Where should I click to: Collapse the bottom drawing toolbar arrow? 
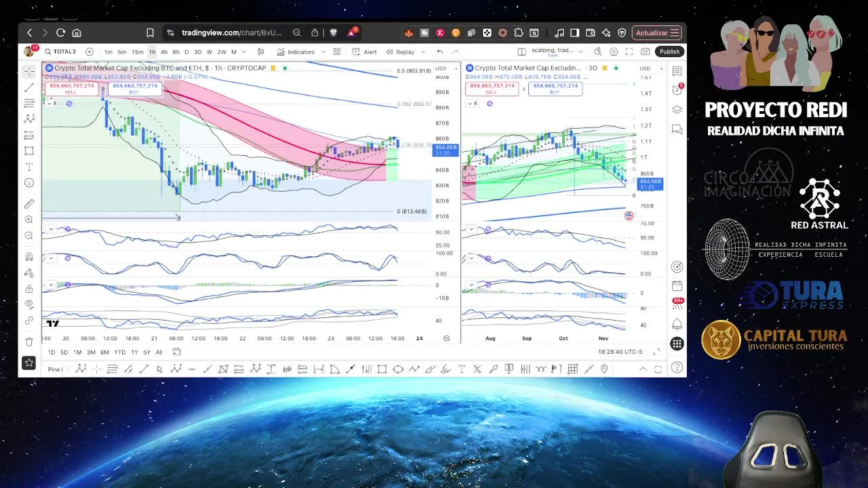[643, 369]
